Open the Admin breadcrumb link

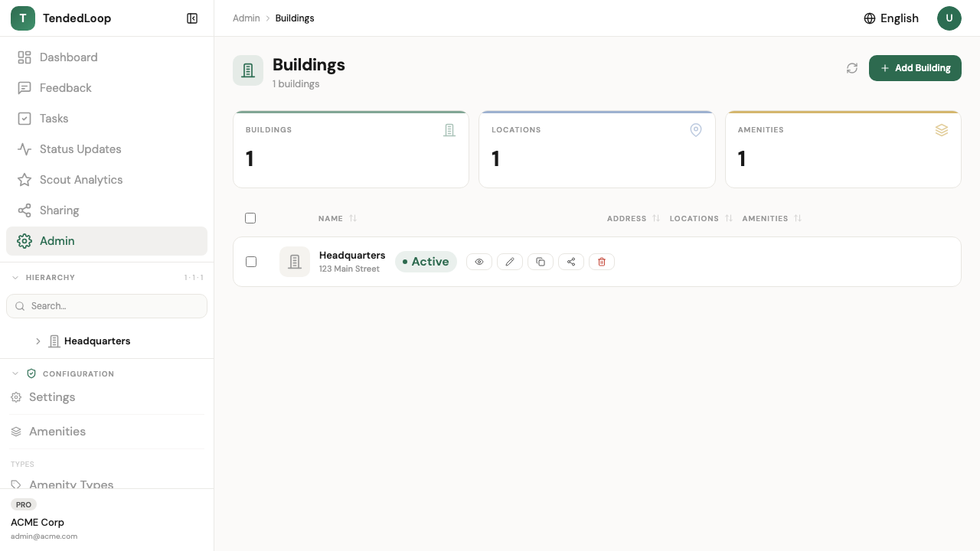(x=246, y=18)
